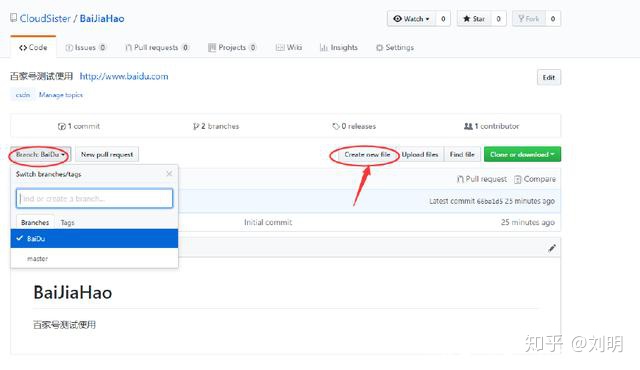640x370 pixels.
Task: Click the BaiJiaHao README heading
Action: 73,292
